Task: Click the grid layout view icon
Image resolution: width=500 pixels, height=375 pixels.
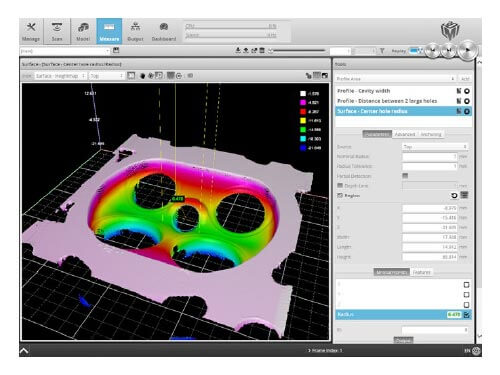Action: click(316, 76)
